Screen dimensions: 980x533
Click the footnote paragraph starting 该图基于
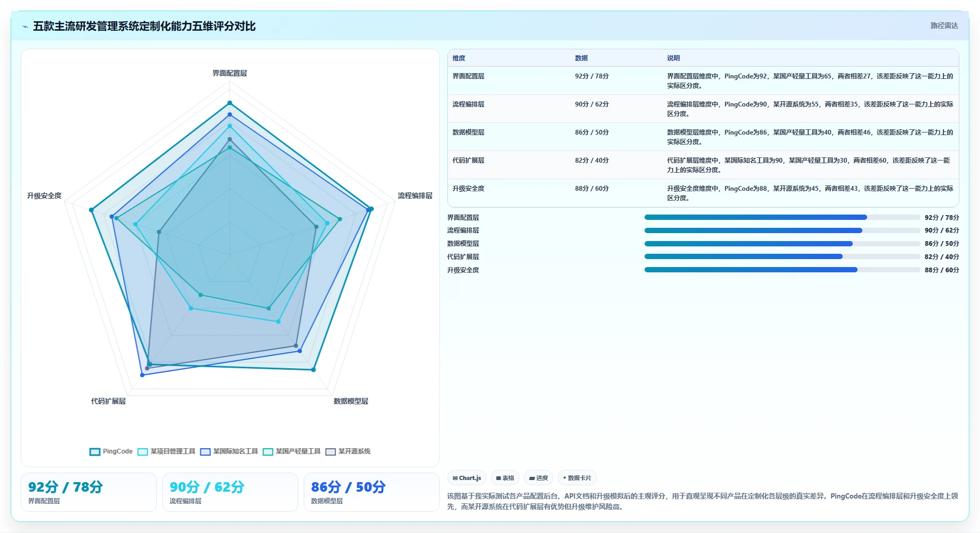tap(702, 501)
